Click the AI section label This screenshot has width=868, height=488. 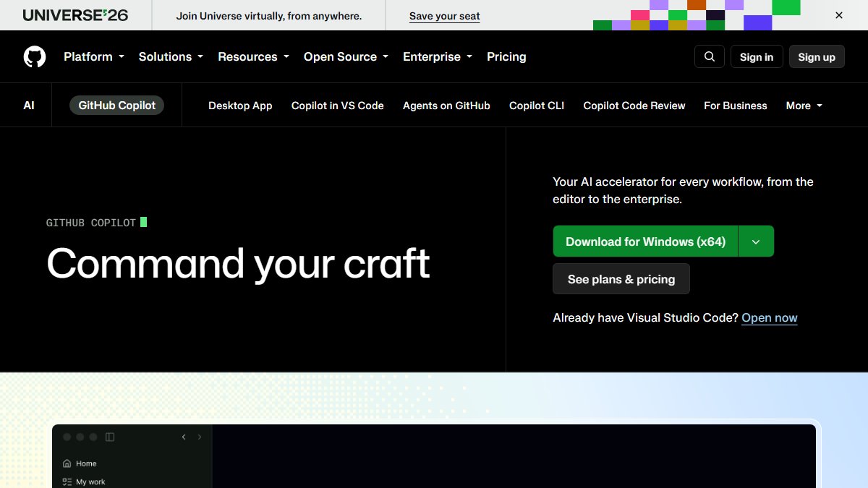pos(29,106)
